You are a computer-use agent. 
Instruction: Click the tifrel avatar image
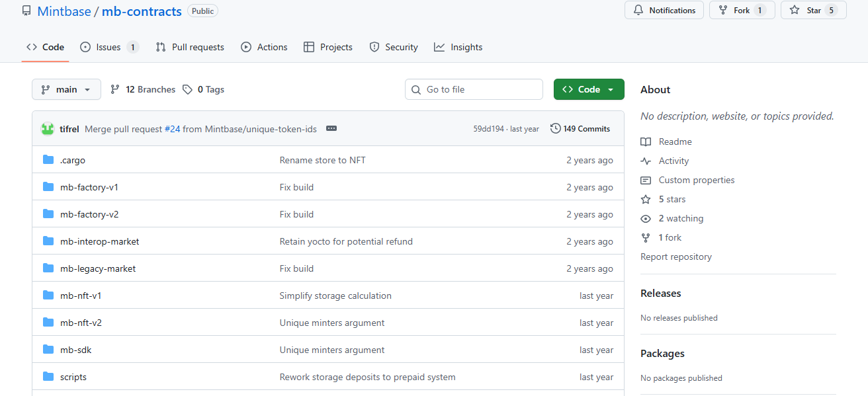[x=48, y=129]
